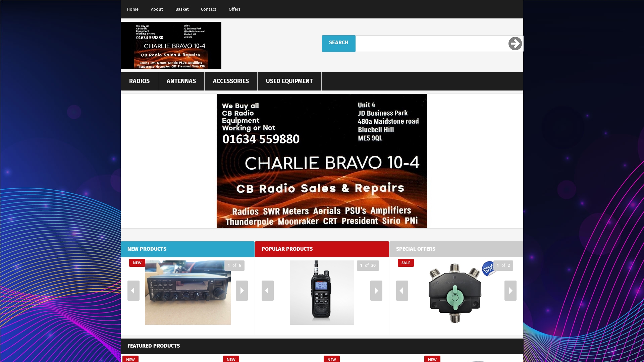Image resolution: width=644 pixels, height=362 pixels.
Task: Click the NEW badge above the radio product
Action: click(x=137, y=263)
